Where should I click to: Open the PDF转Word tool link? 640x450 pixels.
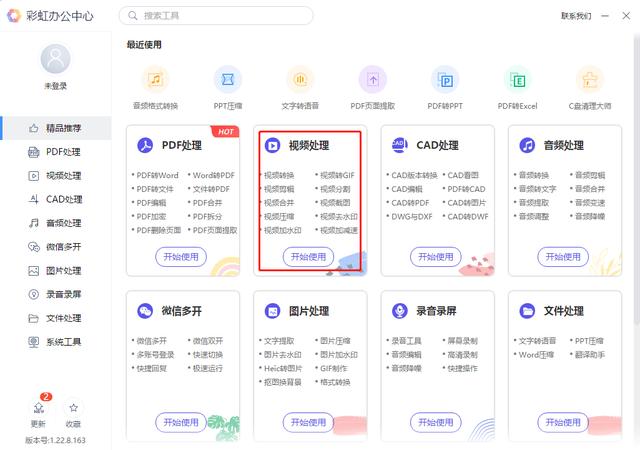click(x=157, y=175)
